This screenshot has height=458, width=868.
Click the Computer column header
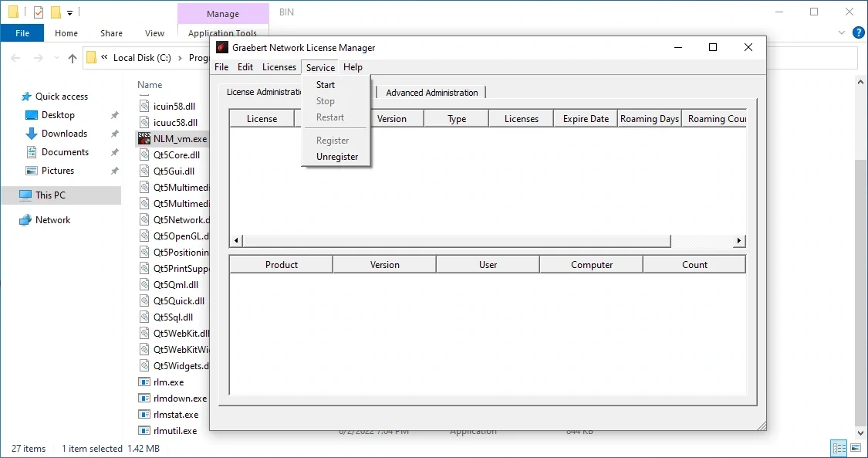(x=591, y=265)
